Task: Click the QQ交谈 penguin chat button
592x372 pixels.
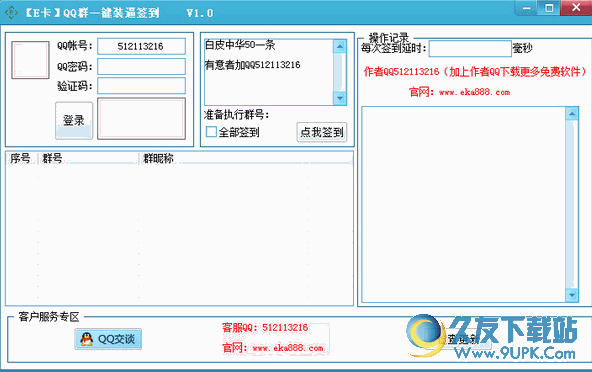Action: tap(108, 339)
